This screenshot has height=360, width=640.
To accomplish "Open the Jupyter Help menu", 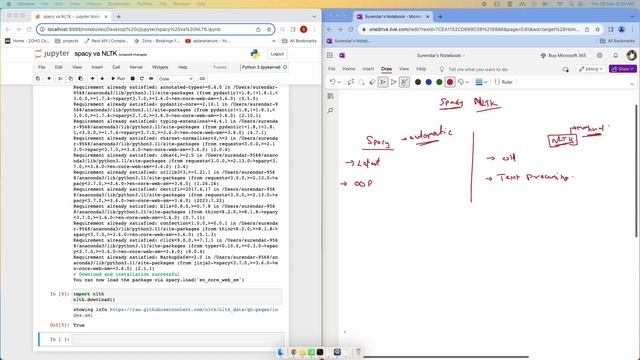I will pos(182,67).
